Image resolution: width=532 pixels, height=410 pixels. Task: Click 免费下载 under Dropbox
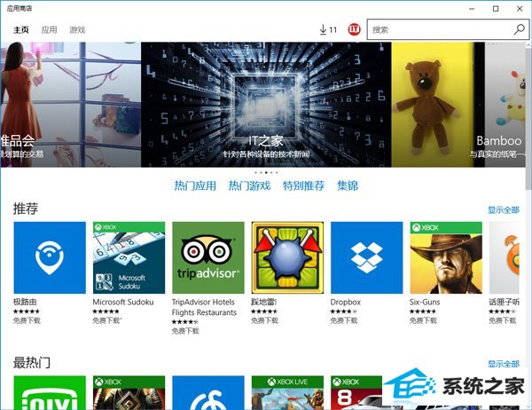pos(344,320)
